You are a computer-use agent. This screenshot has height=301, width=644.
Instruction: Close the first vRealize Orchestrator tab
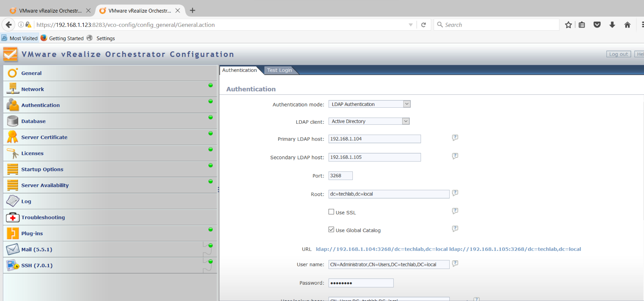pyautogui.click(x=88, y=10)
